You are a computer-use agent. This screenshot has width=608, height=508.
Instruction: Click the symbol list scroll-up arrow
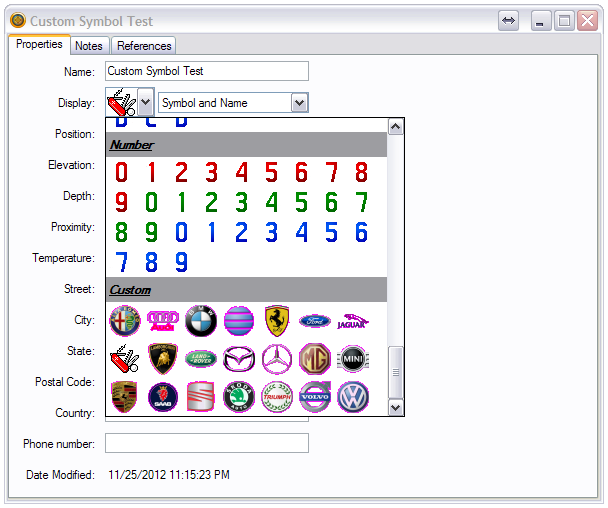point(396,127)
